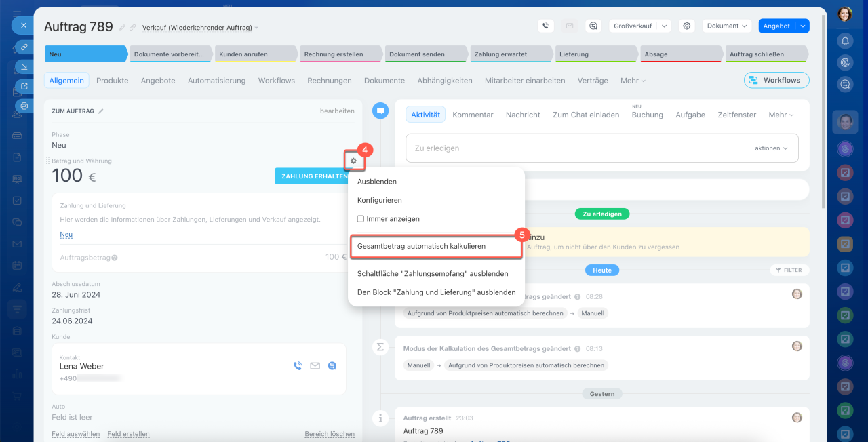The height and width of the screenshot is (442, 868).
Task: Expand the Dokument dropdown
Action: tap(727, 26)
